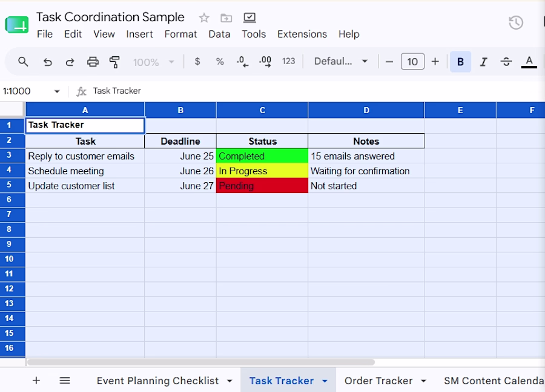Switch to Event Planning Checklist sheet
545x392 pixels.
(157, 381)
